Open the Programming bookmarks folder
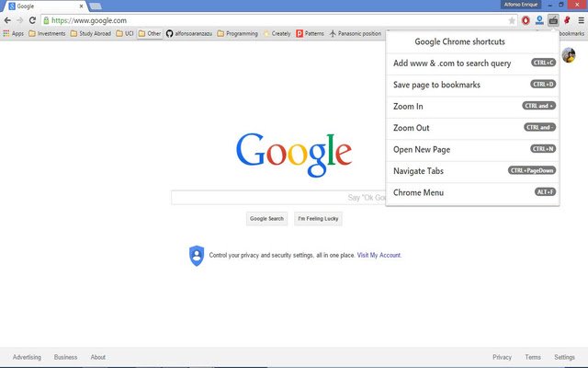This screenshot has height=368, width=588. pyautogui.click(x=237, y=33)
